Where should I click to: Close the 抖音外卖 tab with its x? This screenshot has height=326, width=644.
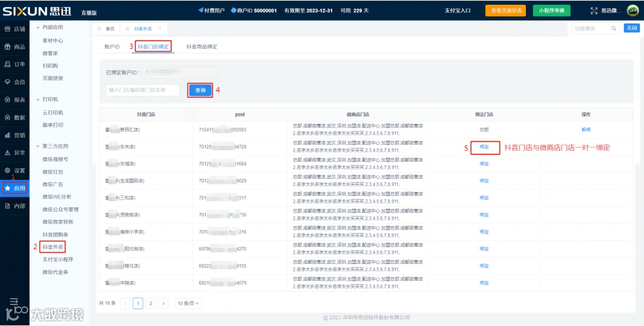pyautogui.click(x=160, y=29)
